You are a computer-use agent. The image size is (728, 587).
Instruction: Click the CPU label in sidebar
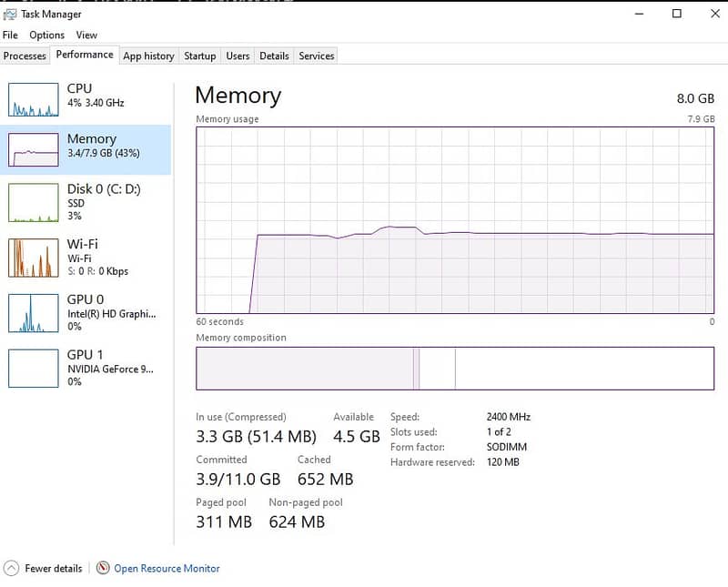(x=79, y=88)
